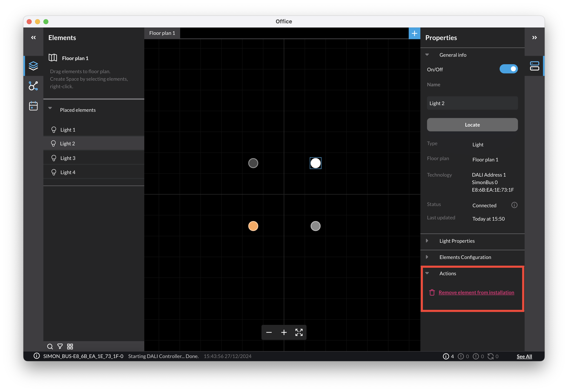Open Remove element from installation link
568x392 pixels.
click(477, 292)
